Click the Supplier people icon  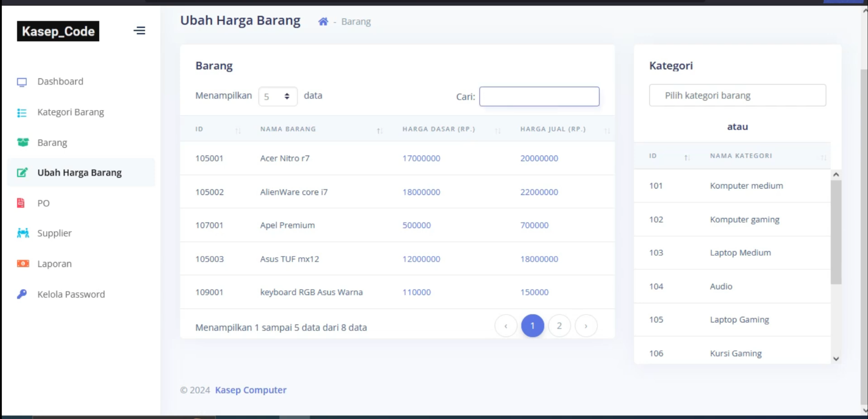23,233
